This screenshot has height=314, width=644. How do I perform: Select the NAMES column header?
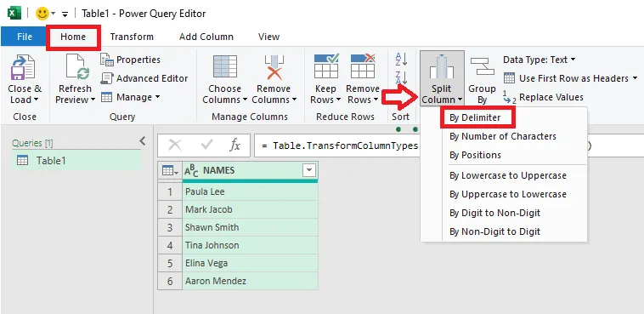pyautogui.click(x=250, y=170)
